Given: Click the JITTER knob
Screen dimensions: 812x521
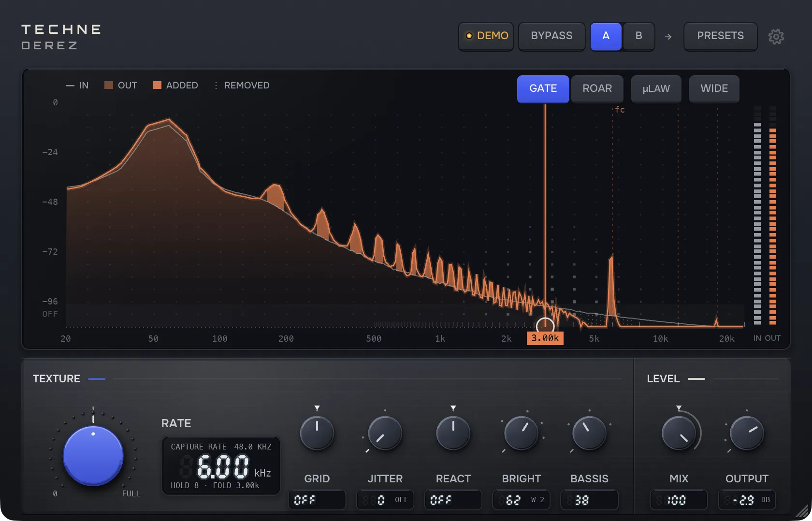Looking at the screenshot, I should click(x=385, y=433).
